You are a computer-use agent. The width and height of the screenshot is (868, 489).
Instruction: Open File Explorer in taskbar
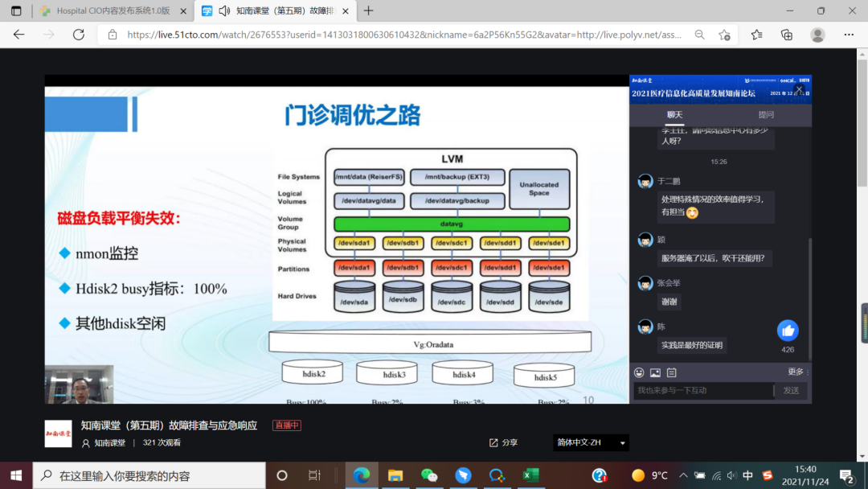coord(395,475)
